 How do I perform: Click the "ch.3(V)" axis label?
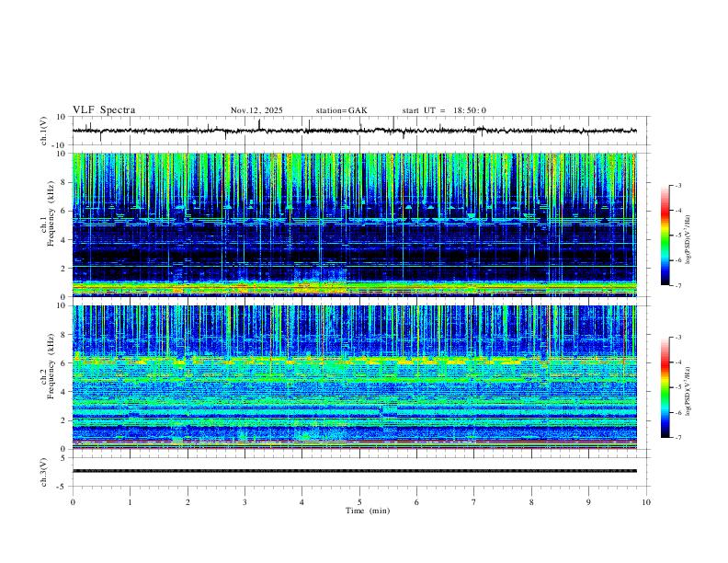pos(44,472)
